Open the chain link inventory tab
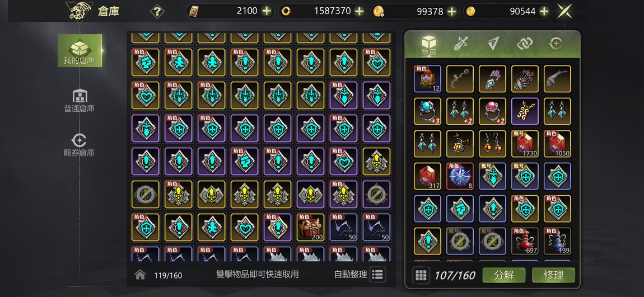Screen dimensions: 644x297 tap(525, 44)
